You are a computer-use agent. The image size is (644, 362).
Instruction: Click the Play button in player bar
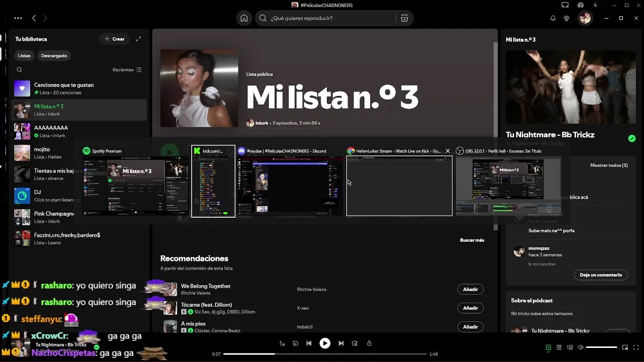[x=325, y=343]
